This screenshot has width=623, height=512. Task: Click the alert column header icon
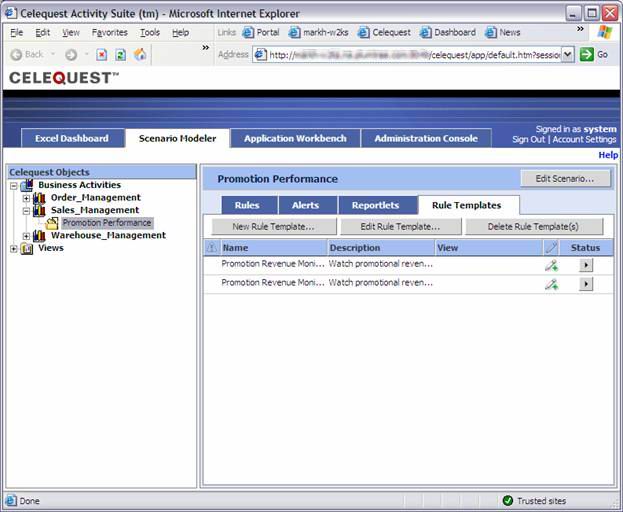[212, 248]
